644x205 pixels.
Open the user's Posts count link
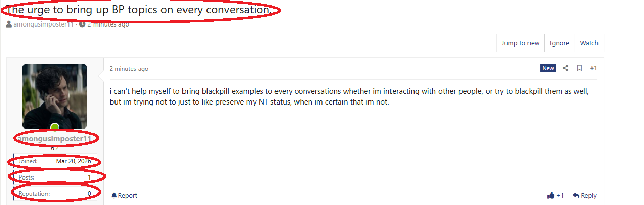point(89,177)
